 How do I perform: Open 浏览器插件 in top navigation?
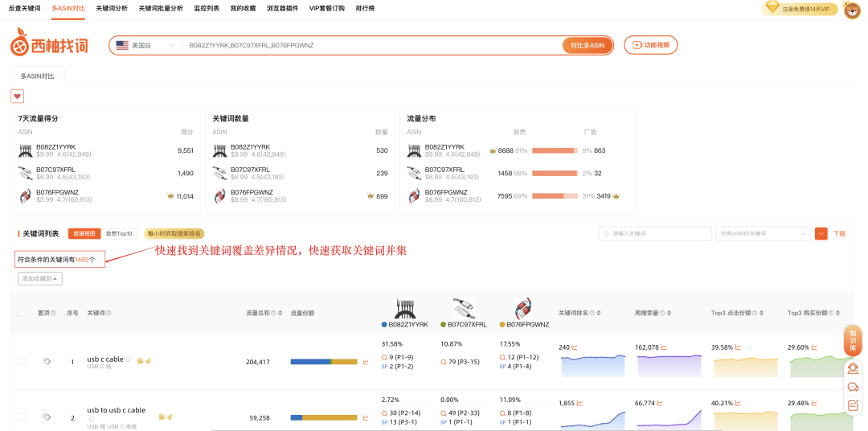(282, 8)
